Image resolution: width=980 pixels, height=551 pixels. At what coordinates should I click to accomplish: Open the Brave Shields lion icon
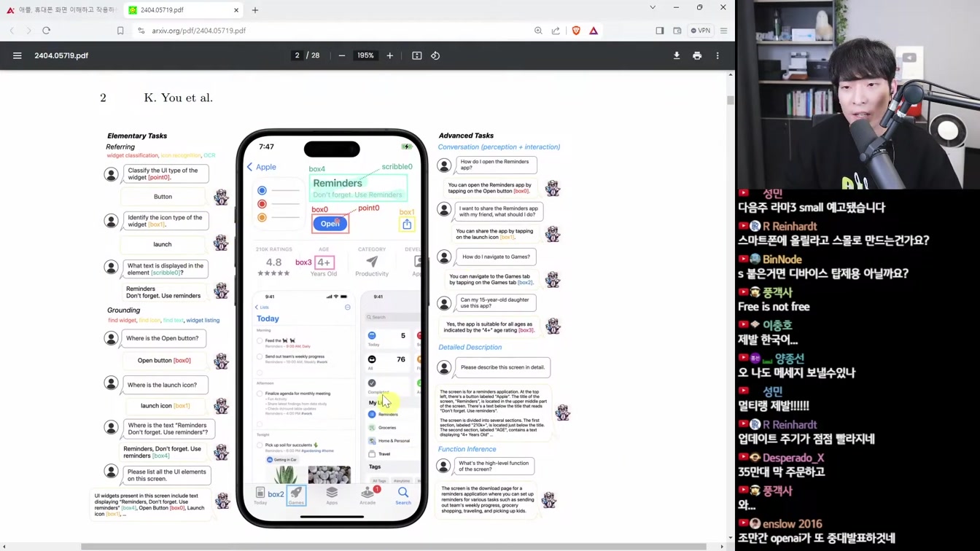[x=576, y=31]
